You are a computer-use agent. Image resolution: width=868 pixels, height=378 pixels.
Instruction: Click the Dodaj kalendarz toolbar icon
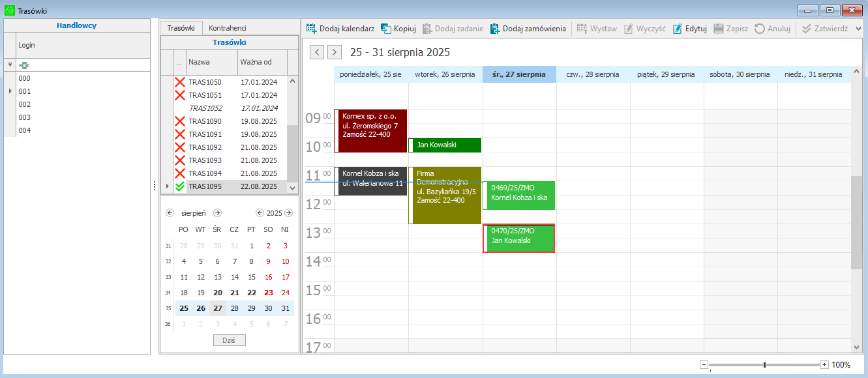click(x=312, y=29)
